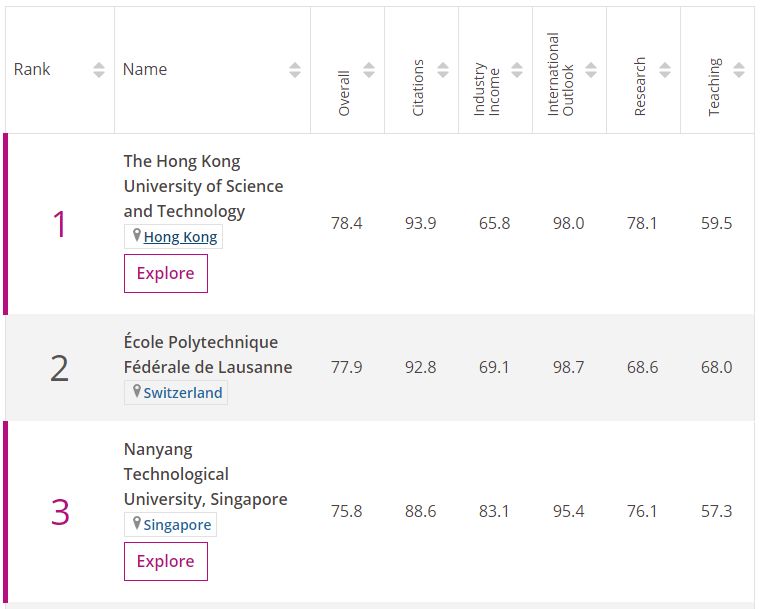This screenshot has height=609, width=760.
Task: Sort by Citations arrows icon
Action: click(443, 70)
